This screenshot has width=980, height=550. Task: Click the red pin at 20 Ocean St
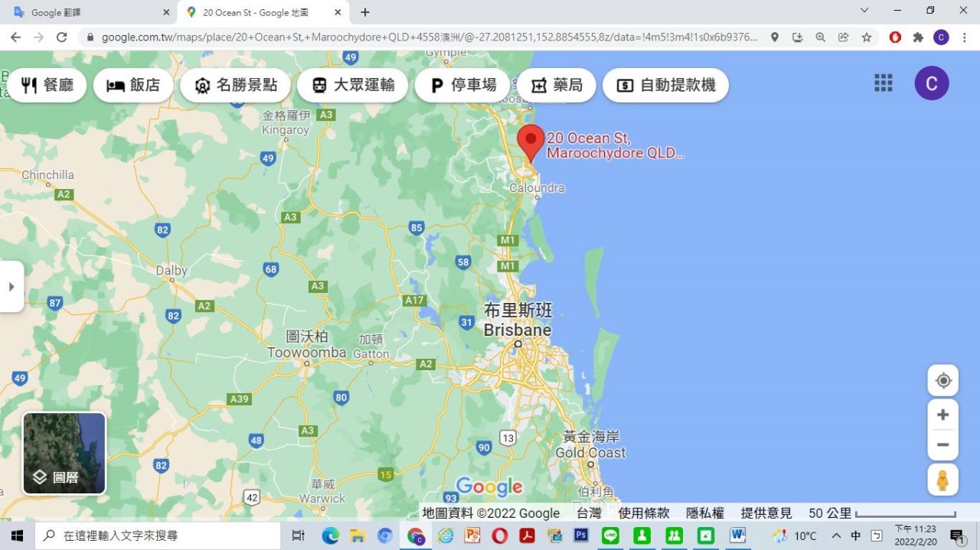[x=531, y=142]
